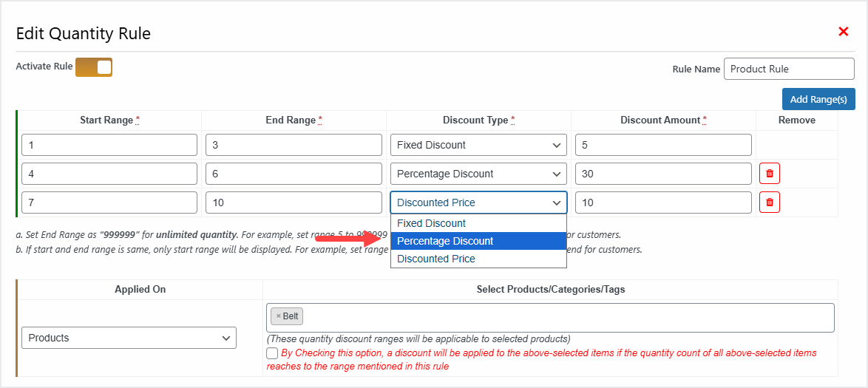Open second row Percentage Discount dropdown
Viewport: 868px width, 388px height.
[x=478, y=174]
